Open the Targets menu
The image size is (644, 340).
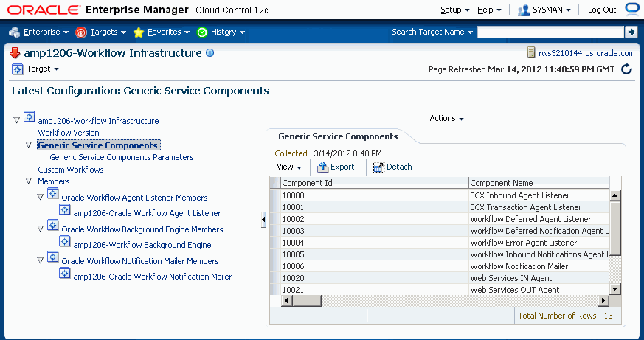coord(108,32)
